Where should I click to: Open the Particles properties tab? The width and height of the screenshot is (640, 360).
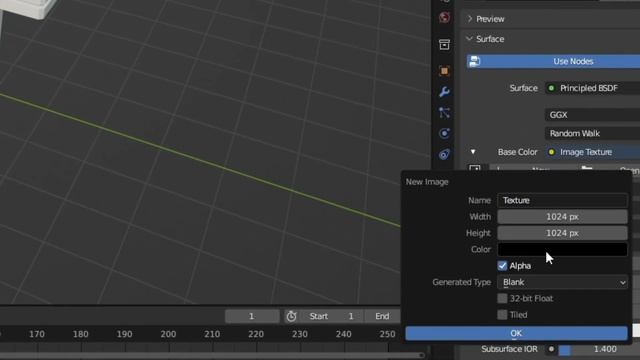pos(444,113)
